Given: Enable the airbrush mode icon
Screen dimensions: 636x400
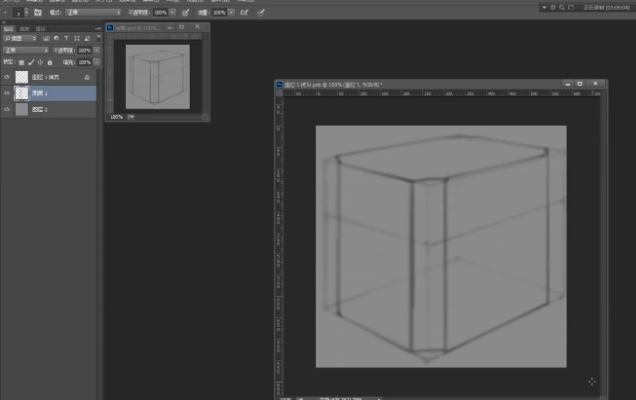Looking at the screenshot, I should (x=244, y=13).
